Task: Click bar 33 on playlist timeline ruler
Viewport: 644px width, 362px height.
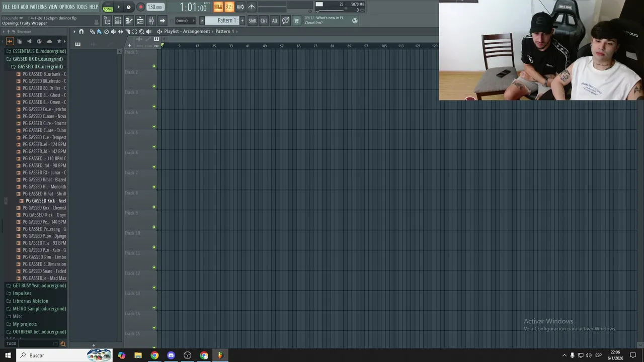Action: (x=231, y=46)
